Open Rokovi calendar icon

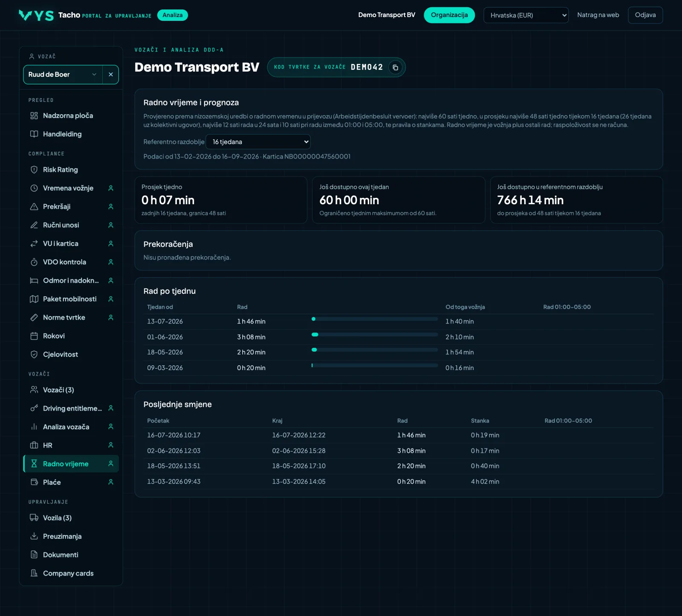click(34, 336)
